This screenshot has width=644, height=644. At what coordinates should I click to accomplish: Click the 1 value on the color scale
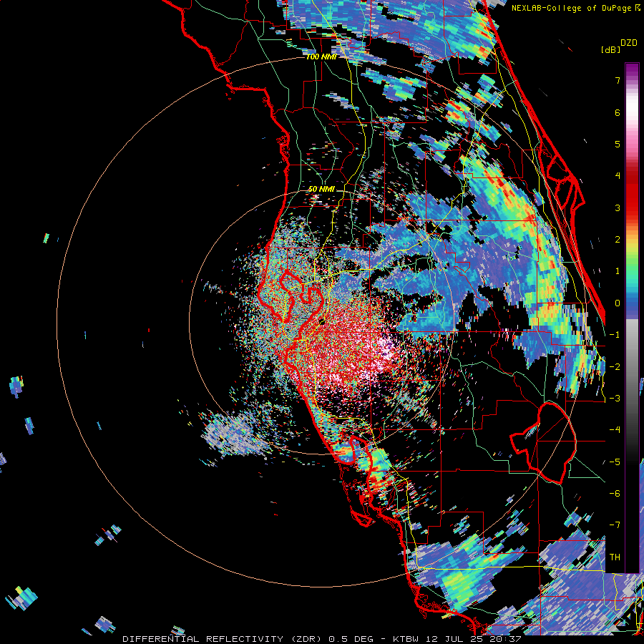[x=618, y=271]
